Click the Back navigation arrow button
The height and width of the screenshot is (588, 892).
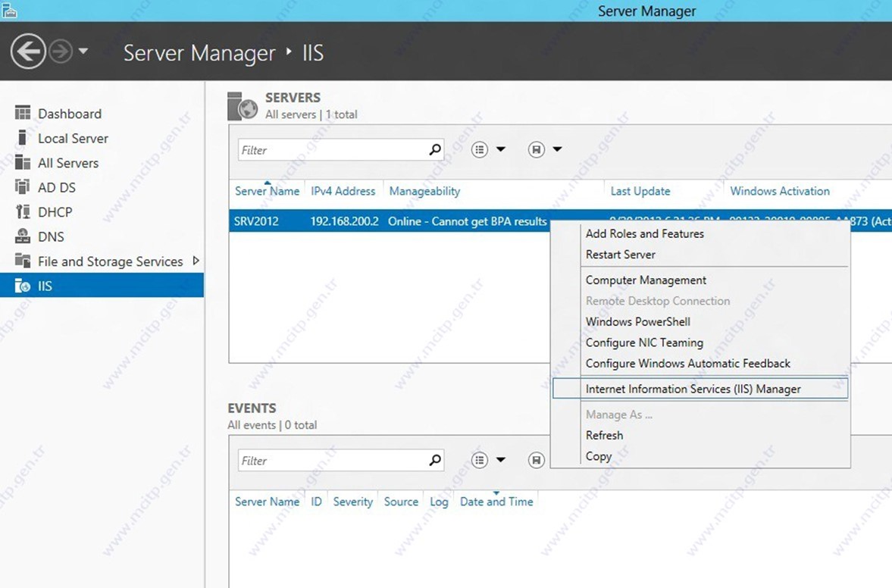point(28,52)
